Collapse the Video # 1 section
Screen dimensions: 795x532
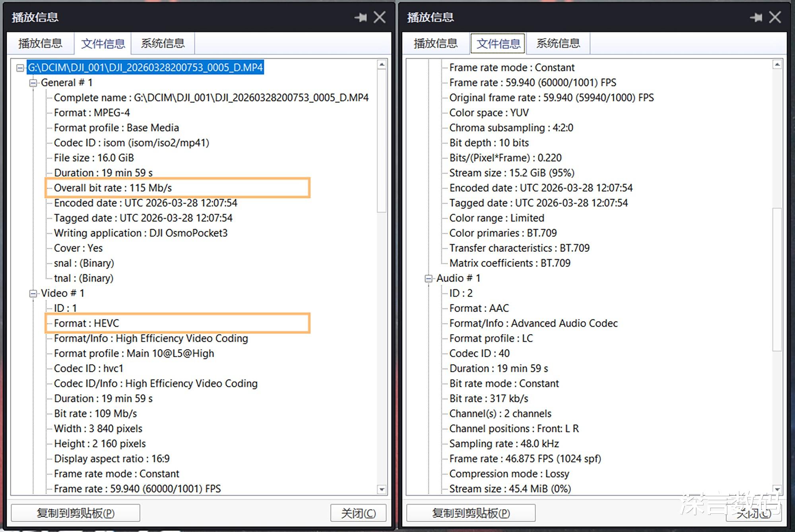pyautogui.click(x=33, y=294)
